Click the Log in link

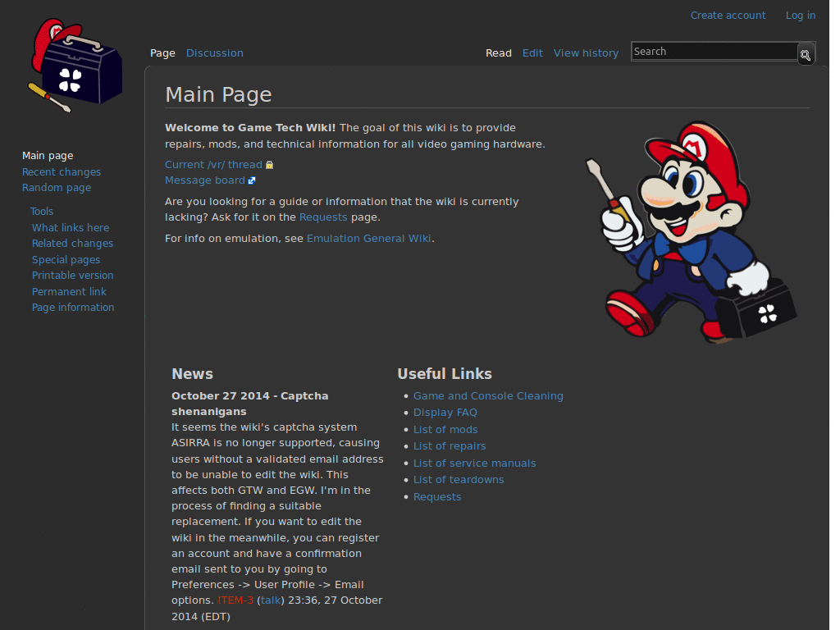tap(801, 16)
